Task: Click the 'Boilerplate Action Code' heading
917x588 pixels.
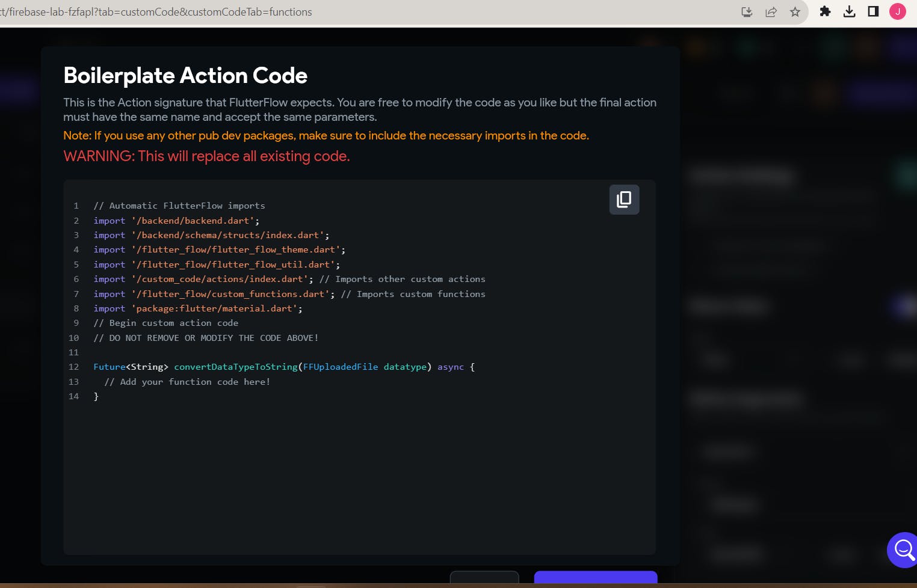Action: [185, 76]
